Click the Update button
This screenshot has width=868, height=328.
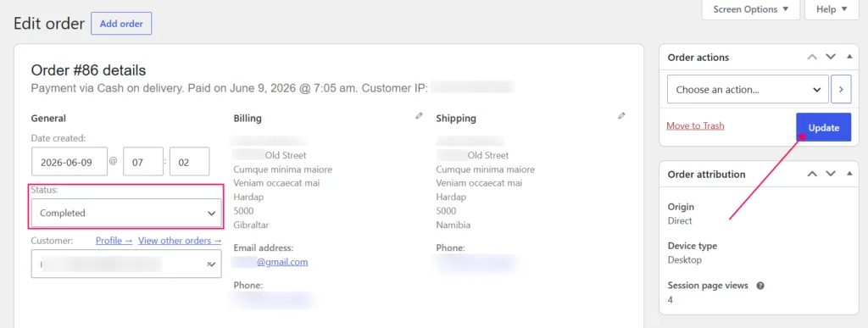click(823, 127)
